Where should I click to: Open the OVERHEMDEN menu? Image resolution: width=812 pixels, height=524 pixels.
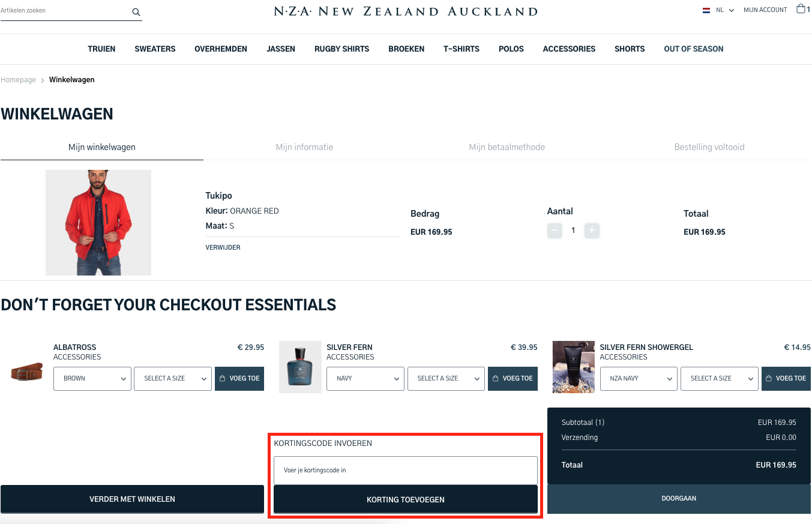click(x=221, y=49)
